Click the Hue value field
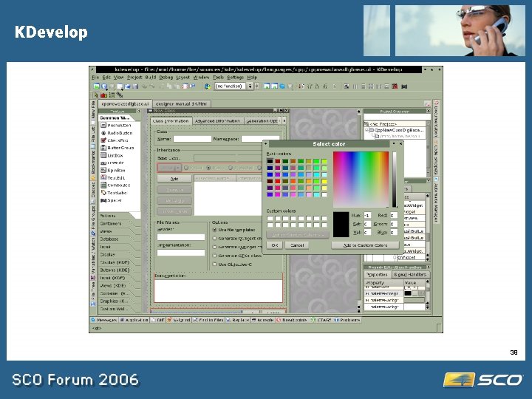The image size is (532, 399). pyautogui.click(x=367, y=216)
